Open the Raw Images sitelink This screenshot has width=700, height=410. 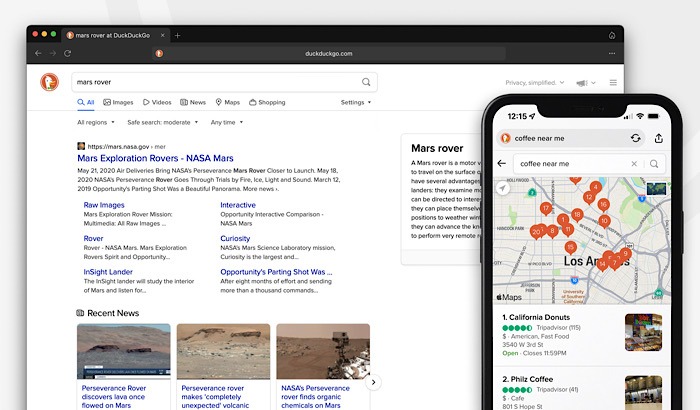[104, 205]
